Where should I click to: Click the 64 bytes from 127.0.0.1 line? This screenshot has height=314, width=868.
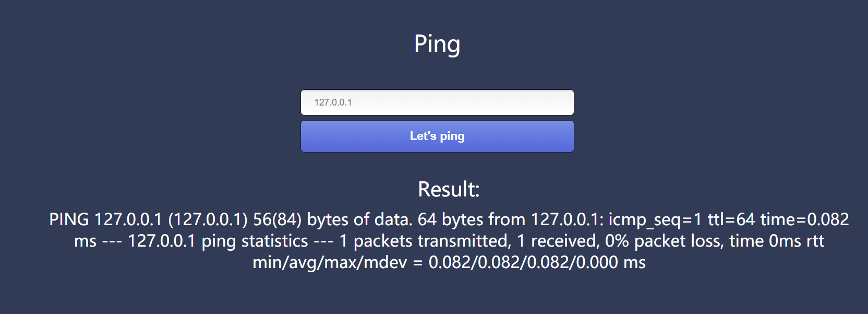(511, 219)
